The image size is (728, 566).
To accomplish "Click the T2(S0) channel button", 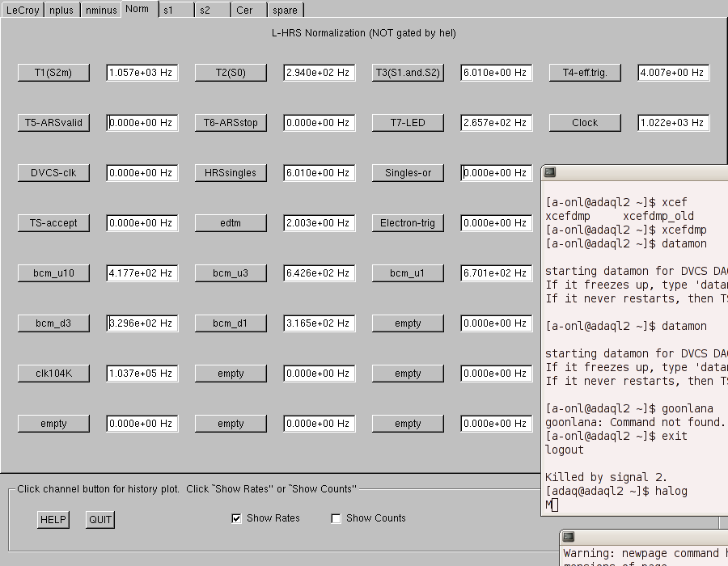I will pos(231,73).
